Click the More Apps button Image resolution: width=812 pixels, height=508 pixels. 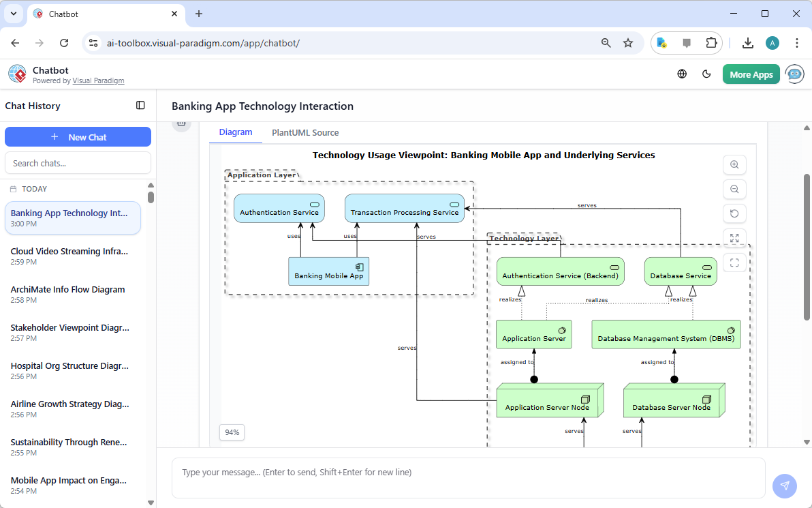(x=751, y=74)
